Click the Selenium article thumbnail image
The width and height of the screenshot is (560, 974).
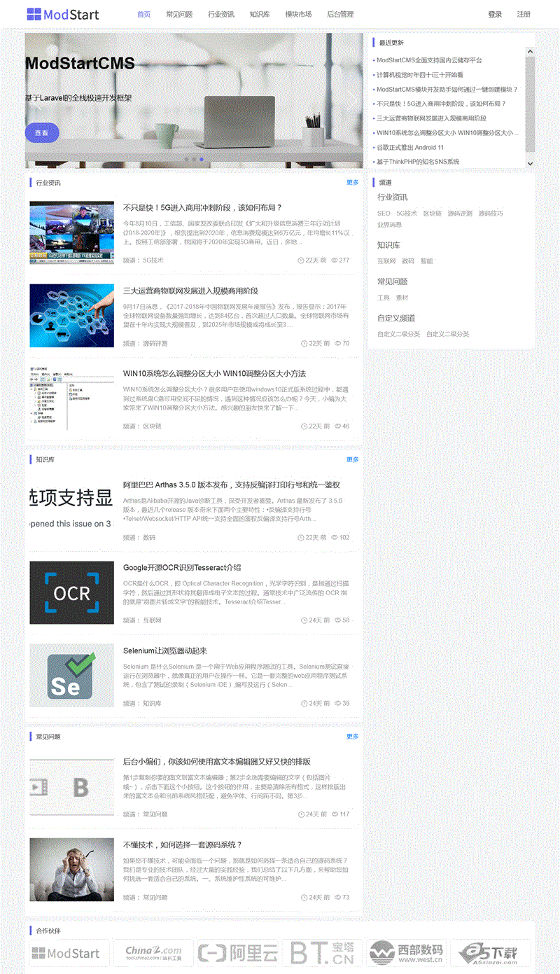coord(71,676)
